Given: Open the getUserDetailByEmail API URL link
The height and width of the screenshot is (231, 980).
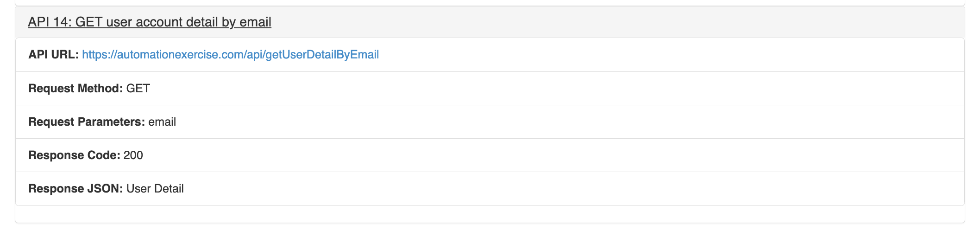Looking at the screenshot, I should [x=230, y=55].
